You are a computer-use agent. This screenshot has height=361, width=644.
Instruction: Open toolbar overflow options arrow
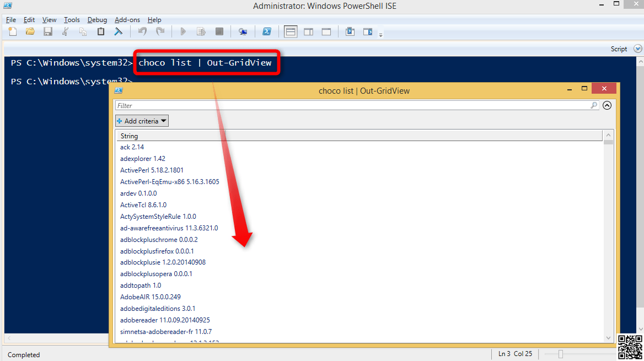[x=381, y=35]
